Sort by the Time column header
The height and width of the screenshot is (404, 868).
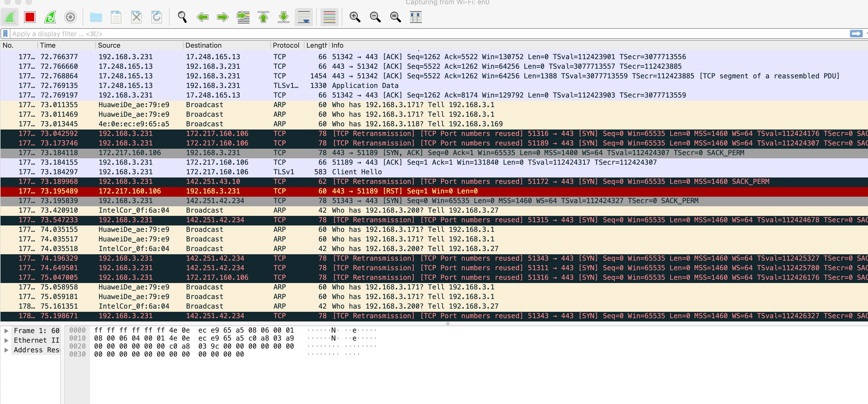(x=66, y=45)
